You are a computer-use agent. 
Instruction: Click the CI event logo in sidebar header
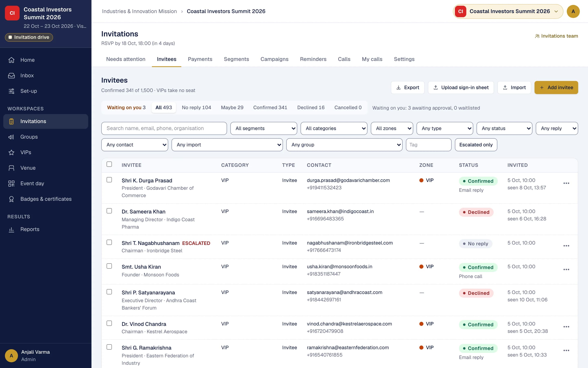pyautogui.click(x=12, y=13)
